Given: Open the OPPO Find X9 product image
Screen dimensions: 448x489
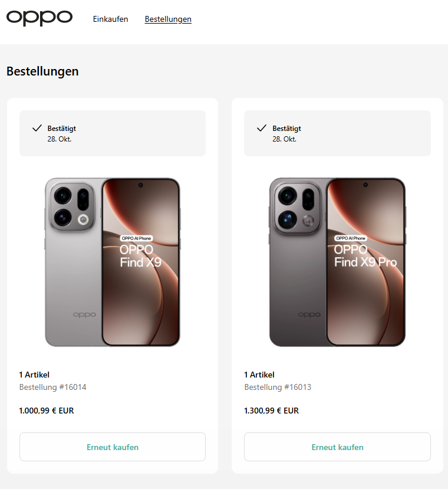Looking at the screenshot, I should (112, 262).
